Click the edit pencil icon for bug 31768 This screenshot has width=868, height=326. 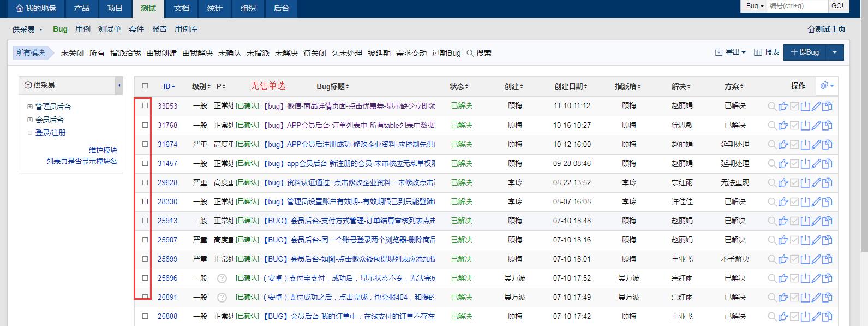[x=816, y=126]
